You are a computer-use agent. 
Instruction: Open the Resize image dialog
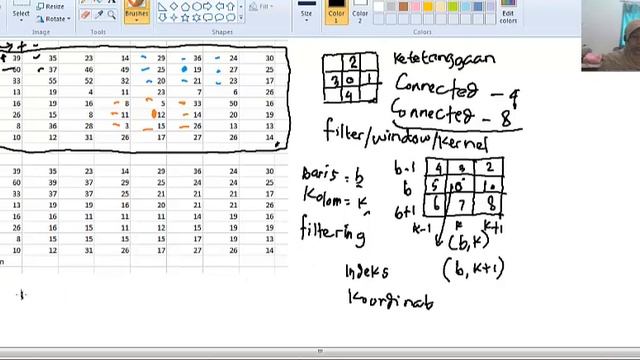click(50, 7)
